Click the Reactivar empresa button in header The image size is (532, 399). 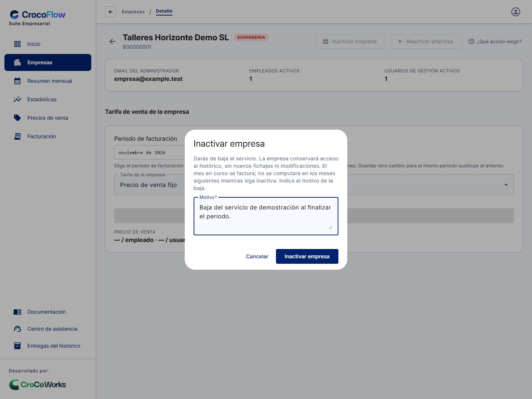(426, 41)
